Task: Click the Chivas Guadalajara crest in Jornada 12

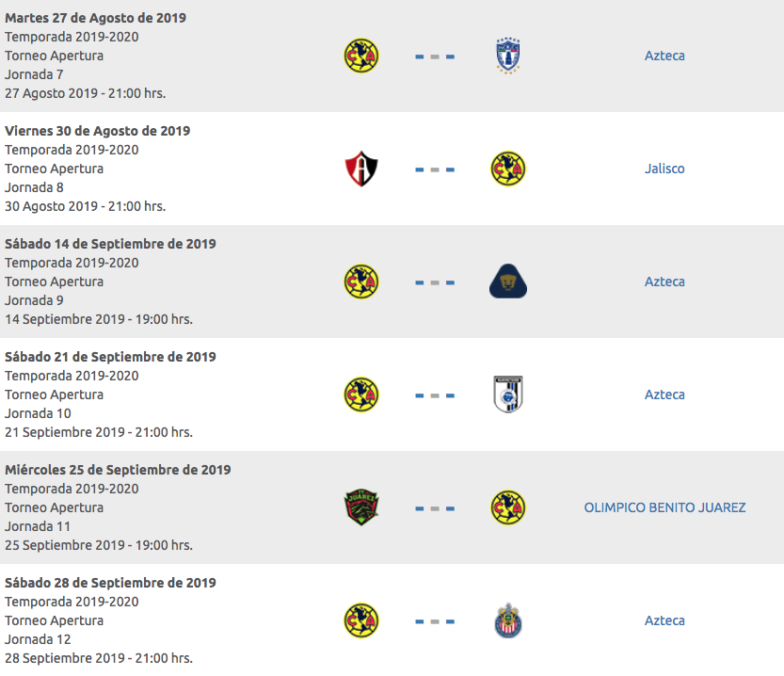Action: click(x=508, y=620)
